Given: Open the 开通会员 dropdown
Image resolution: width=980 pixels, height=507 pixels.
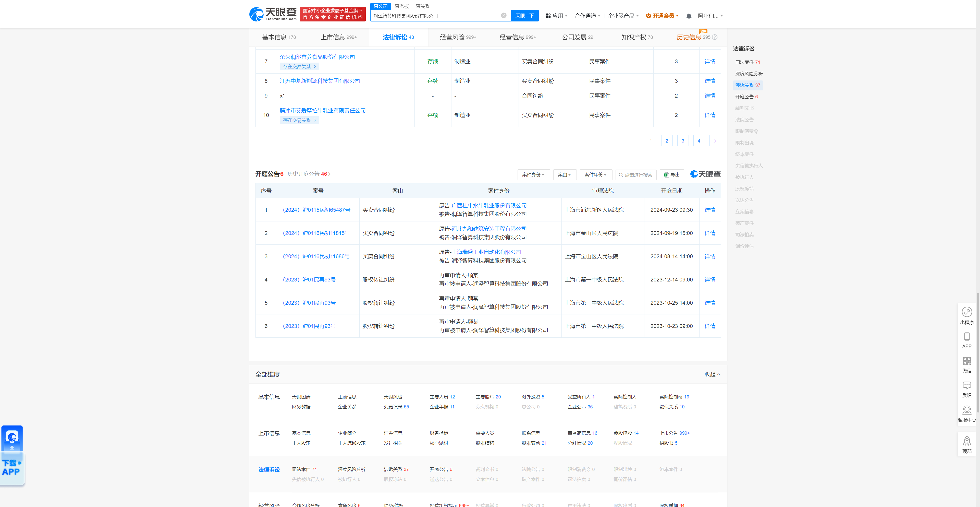Looking at the screenshot, I should [x=662, y=16].
